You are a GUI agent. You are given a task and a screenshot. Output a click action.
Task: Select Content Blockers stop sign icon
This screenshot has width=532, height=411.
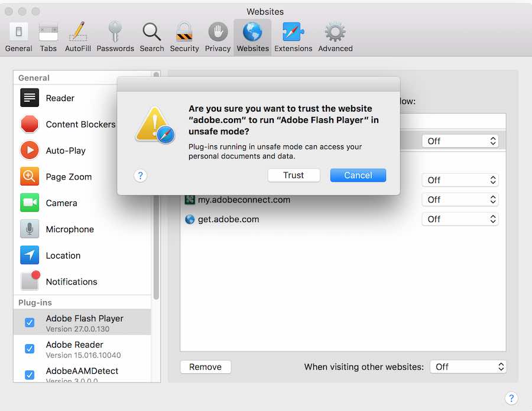30,125
